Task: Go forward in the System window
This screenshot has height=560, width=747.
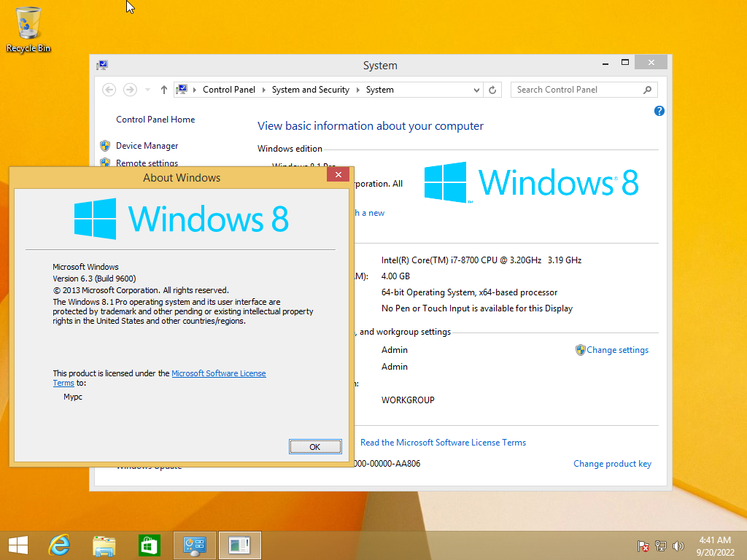Action: coord(130,90)
